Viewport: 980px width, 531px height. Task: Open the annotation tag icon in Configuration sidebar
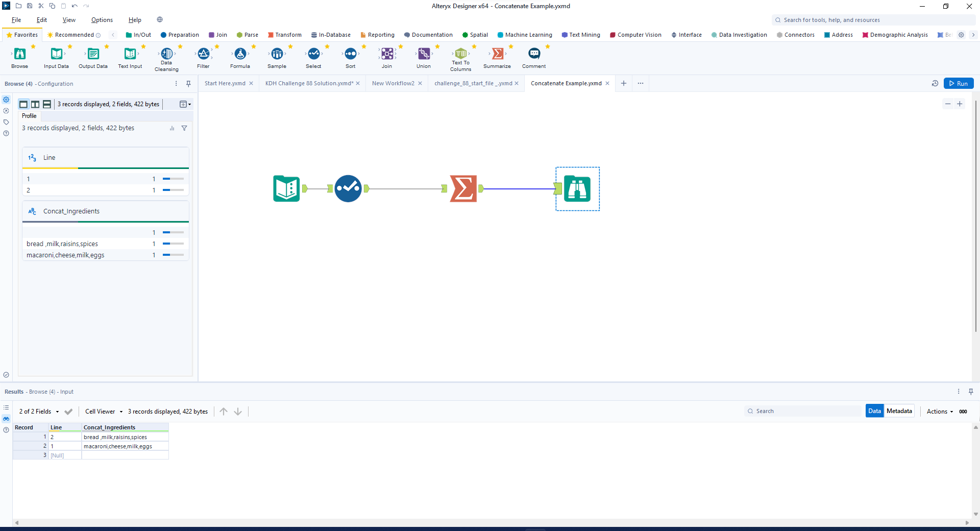pyautogui.click(x=6, y=122)
